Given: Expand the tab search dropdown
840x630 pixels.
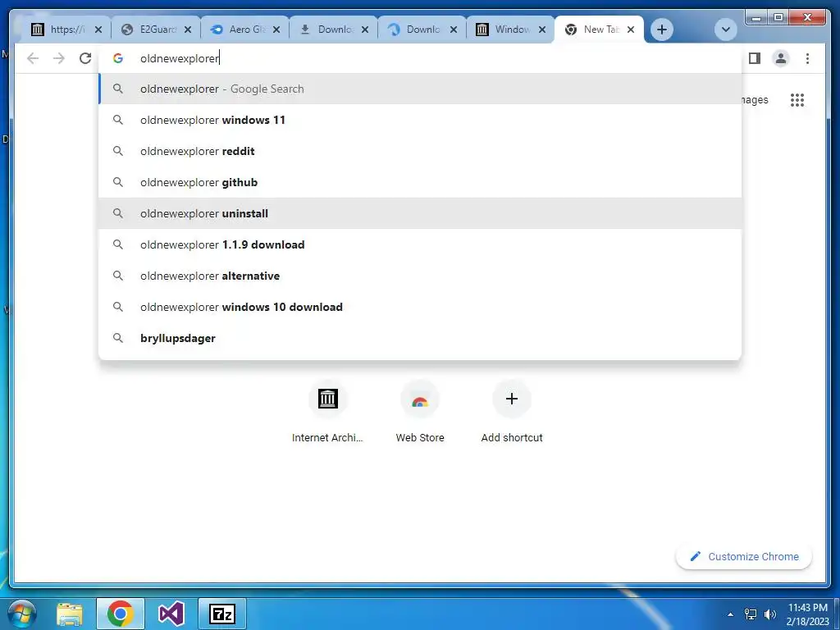Looking at the screenshot, I should (x=725, y=30).
